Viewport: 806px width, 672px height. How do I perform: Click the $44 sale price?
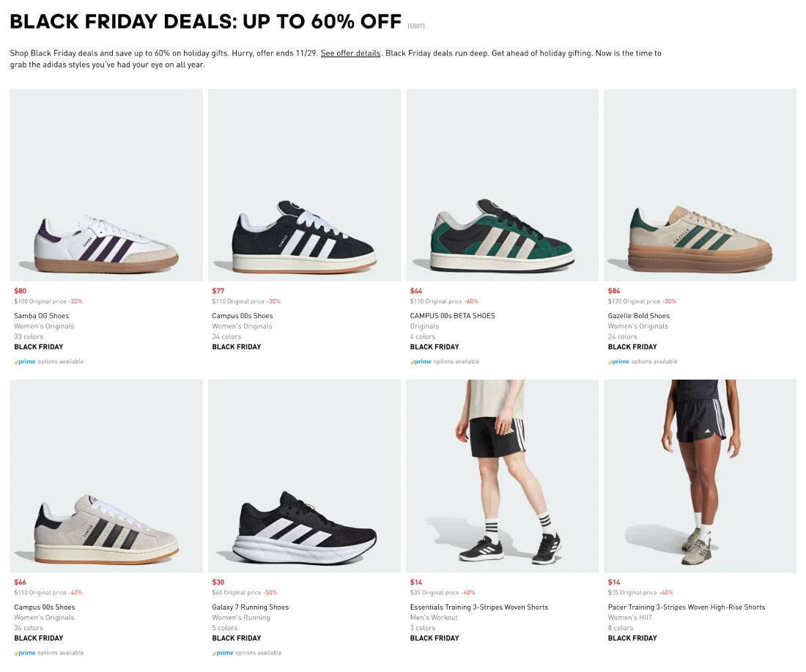click(415, 291)
